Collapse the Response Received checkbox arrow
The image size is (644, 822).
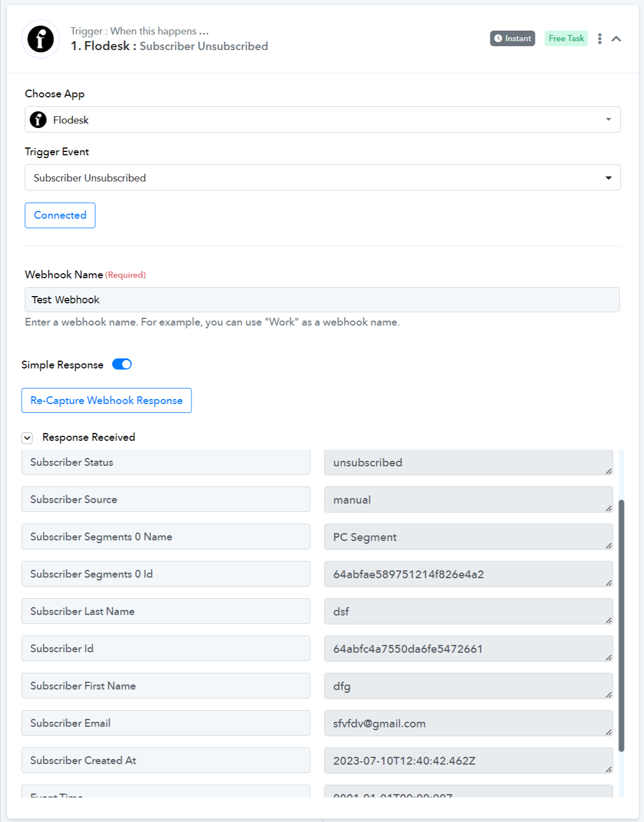click(x=27, y=438)
